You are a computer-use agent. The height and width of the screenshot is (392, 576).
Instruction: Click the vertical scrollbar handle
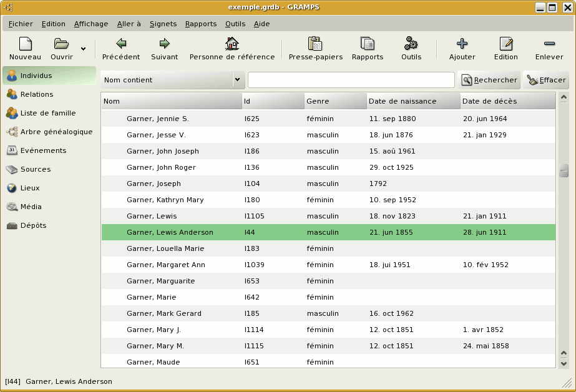(x=564, y=170)
